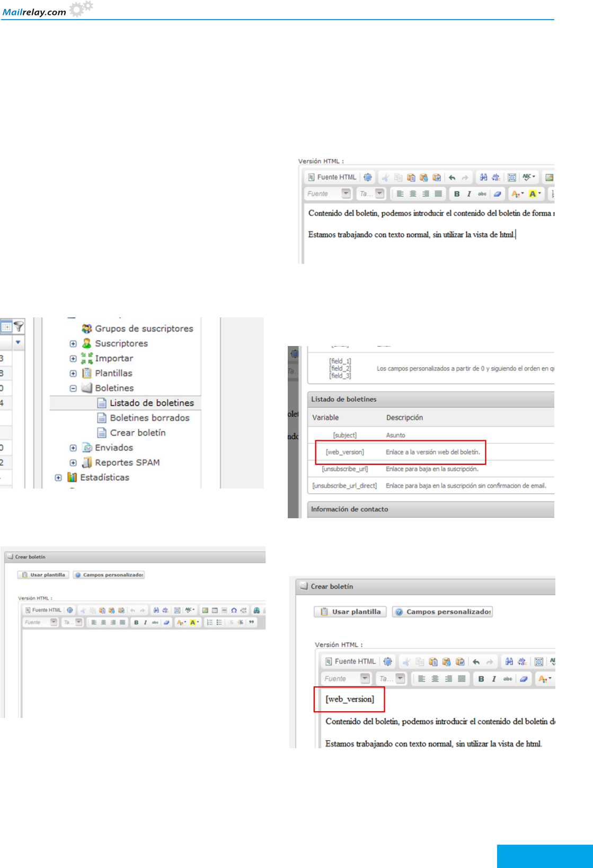Image resolution: width=593 pixels, height=868 pixels.
Task: Click the funnel filter icon beside the tree
Action: (x=19, y=326)
